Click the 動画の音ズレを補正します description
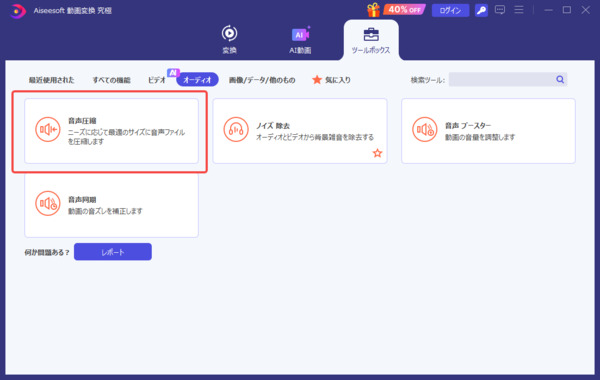The height and width of the screenshot is (380, 600). [105, 211]
